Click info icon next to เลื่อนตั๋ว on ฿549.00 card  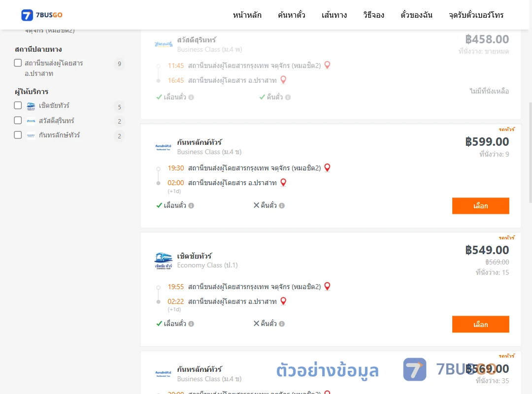coord(191,324)
